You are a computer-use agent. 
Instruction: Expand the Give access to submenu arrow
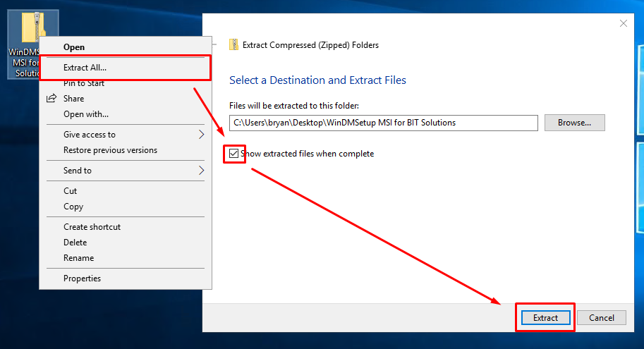[201, 135]
